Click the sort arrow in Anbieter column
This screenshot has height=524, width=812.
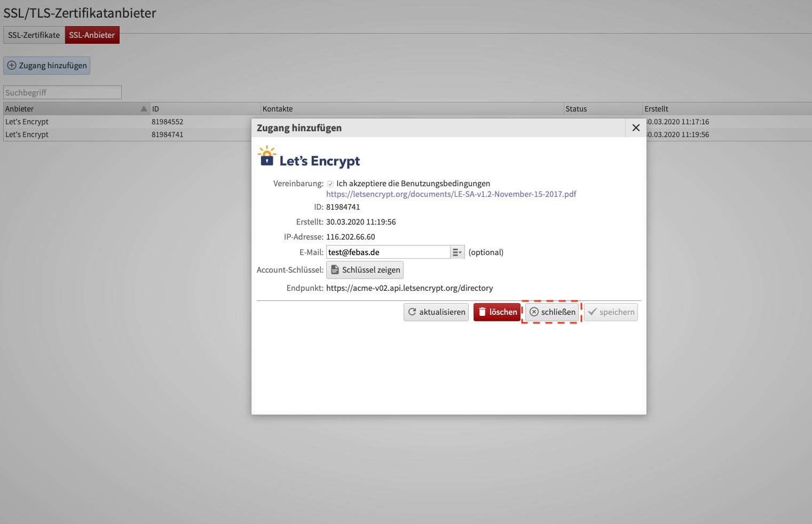pyautogui.click(x=144, y=109)
